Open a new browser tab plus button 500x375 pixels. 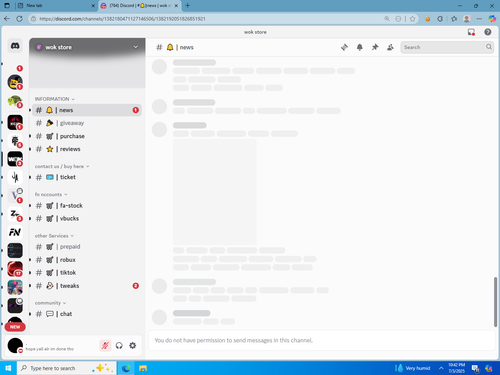click(188, 6)
